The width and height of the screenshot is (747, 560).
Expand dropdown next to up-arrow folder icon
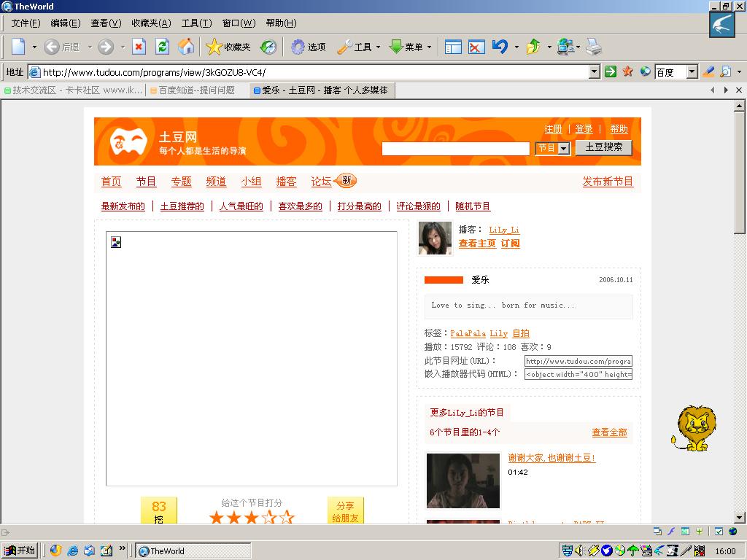(x=549, y=47)
